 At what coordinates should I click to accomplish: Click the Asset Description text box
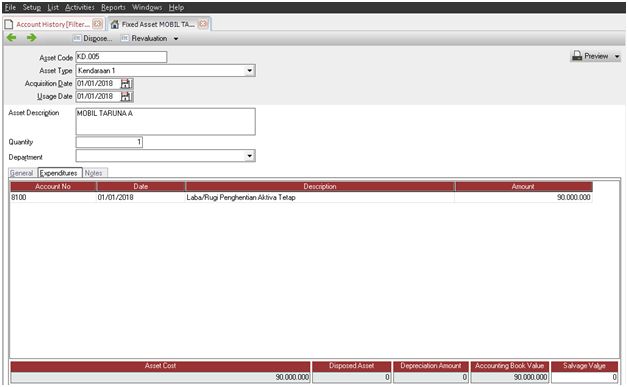(x=165, y=121)
